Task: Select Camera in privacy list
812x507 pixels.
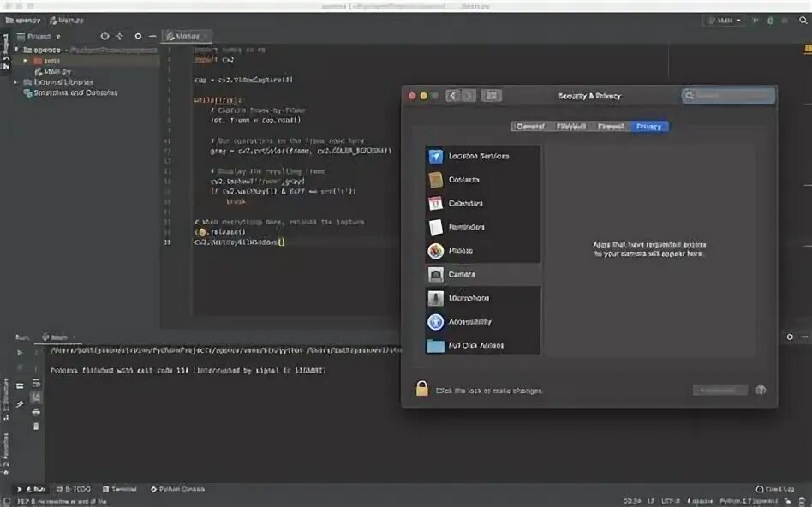Action: point(482,274)
